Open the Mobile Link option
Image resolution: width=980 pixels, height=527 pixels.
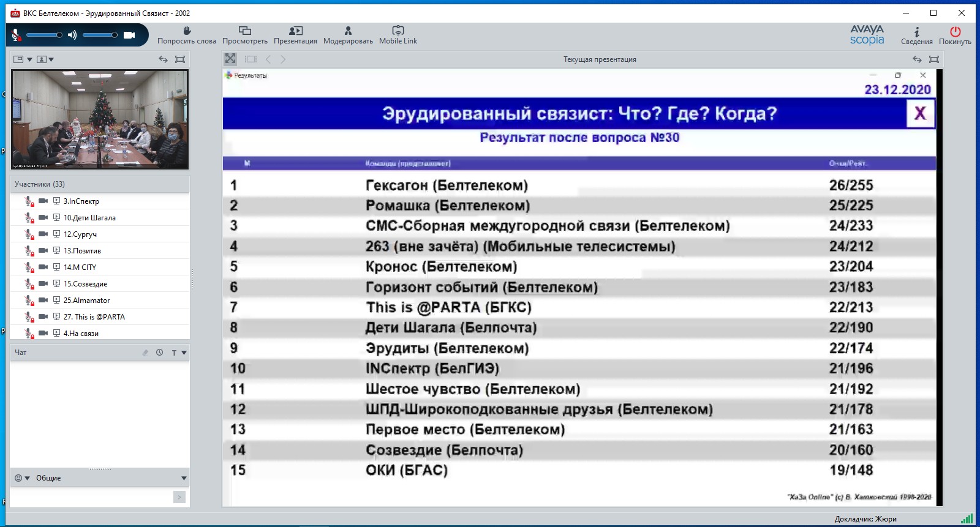(x=398, y=36)
